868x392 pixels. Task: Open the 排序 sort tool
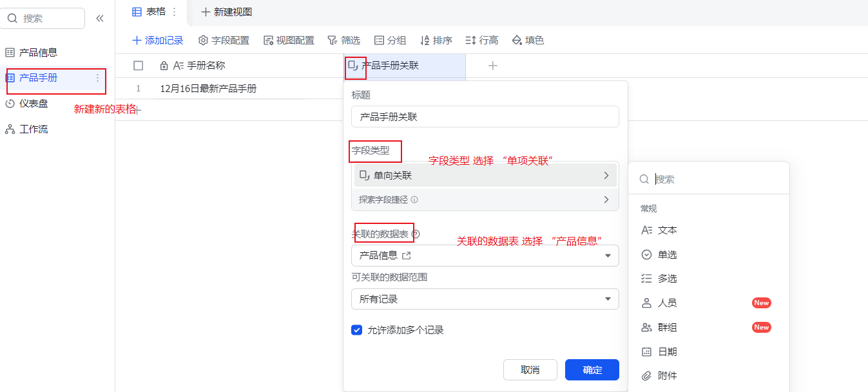(x=436, y=41)
